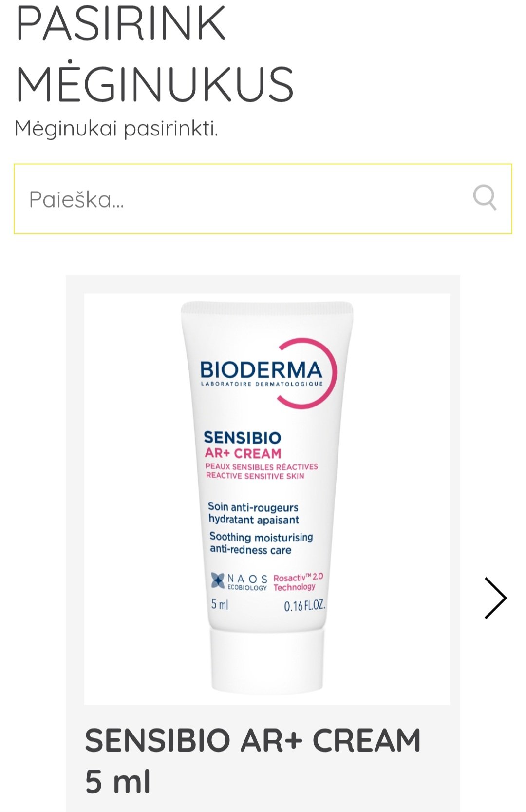Click the NAOS Ecobiology logo on the tube
The image size is (526, 812).
click(239, 581)
